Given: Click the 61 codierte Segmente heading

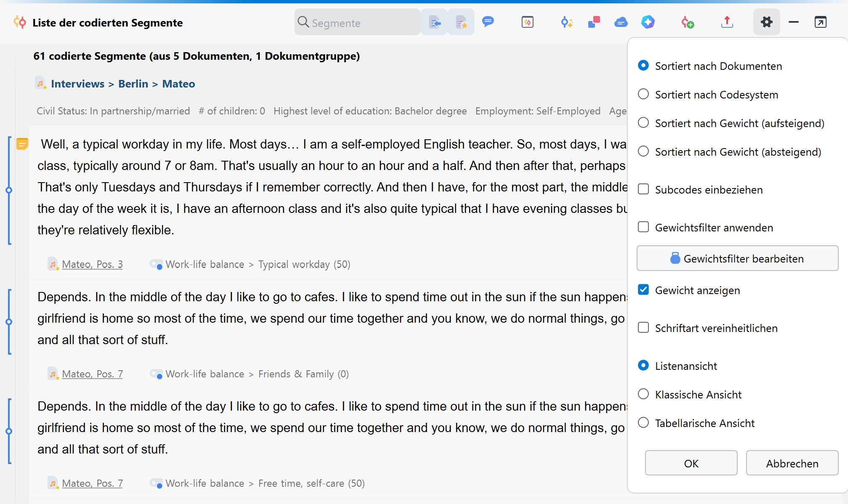Looking at the screenshot, I should tap(197, 56).
